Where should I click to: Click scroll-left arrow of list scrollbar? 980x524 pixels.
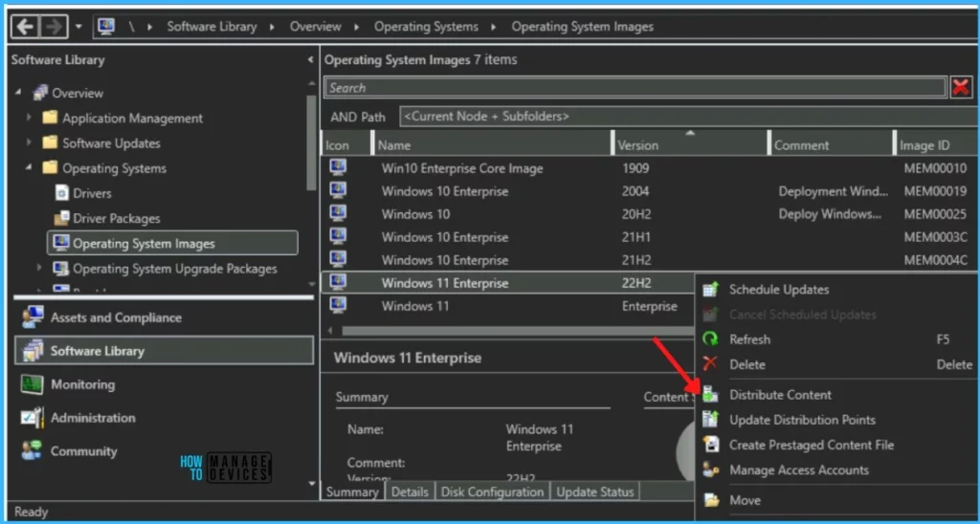coord(330,331)
